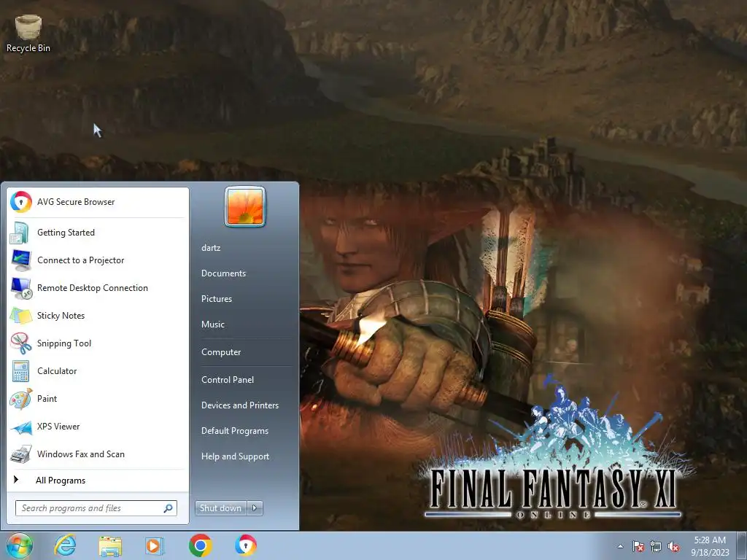Viewport: 747px width, 560px height.
Task: Open Documents from the Start menu
Action: [x=223, y=273]
